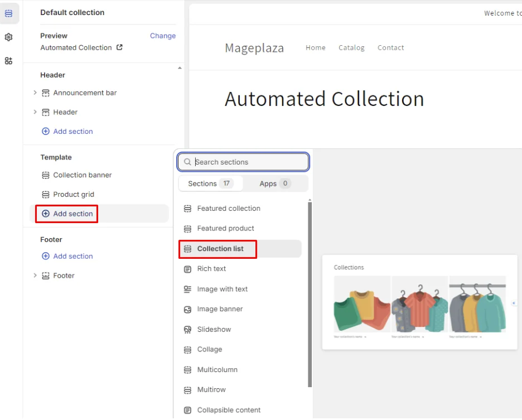Switch to the Sections tab
Screen dimensions: 522x420
(x=211, y=184)
